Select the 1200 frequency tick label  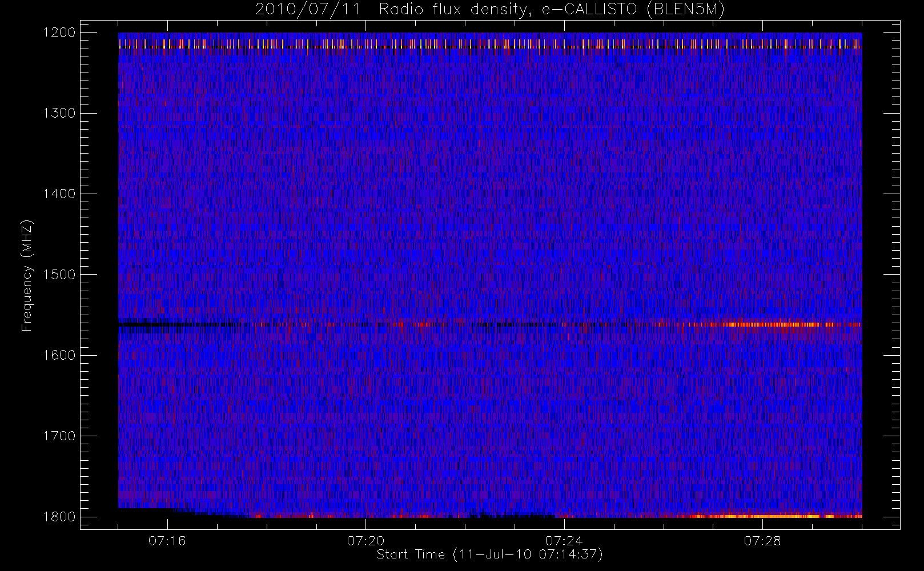point(59,33)
